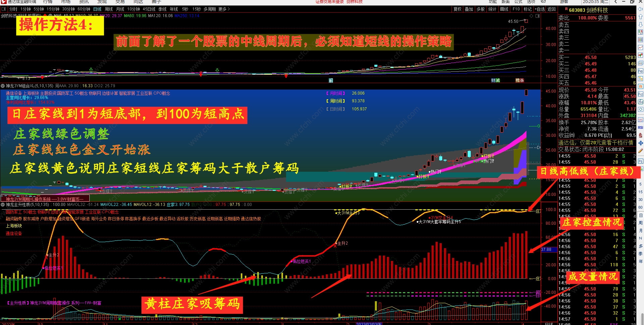Select the RSI indicator sidebar icon

click(641, 127)
